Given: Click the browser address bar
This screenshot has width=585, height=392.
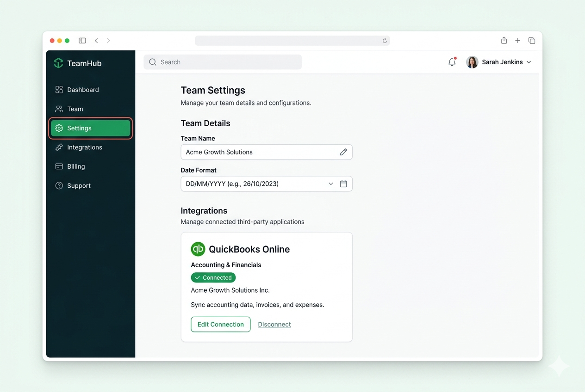Looking at the screenshot, I should point(292,41).
